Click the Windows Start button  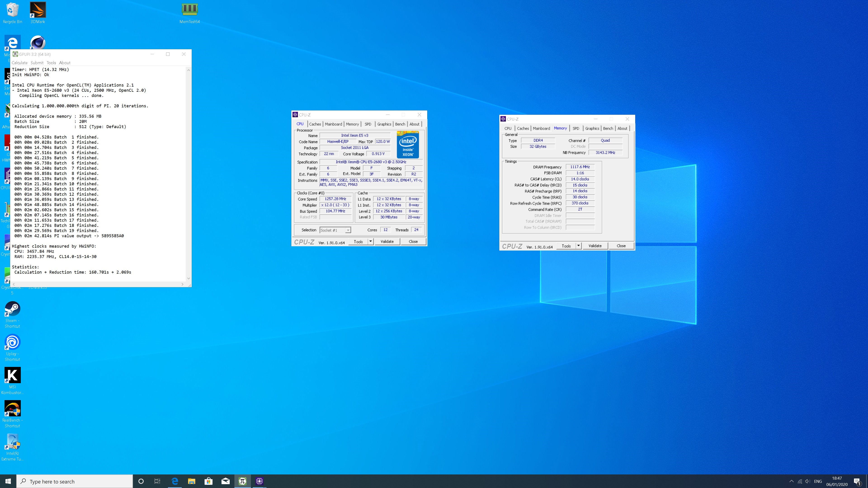pyautogui.click(x=8, y=481)
